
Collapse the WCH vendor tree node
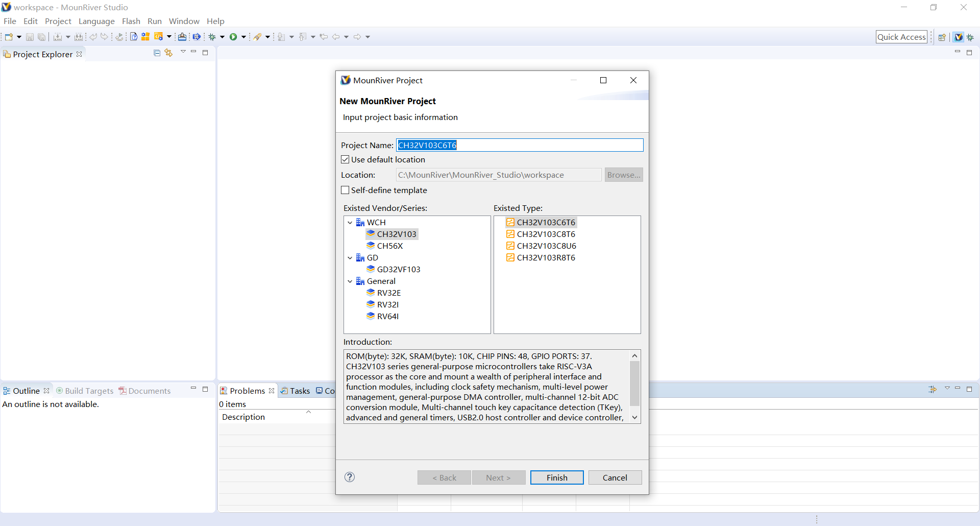(350, 222)
